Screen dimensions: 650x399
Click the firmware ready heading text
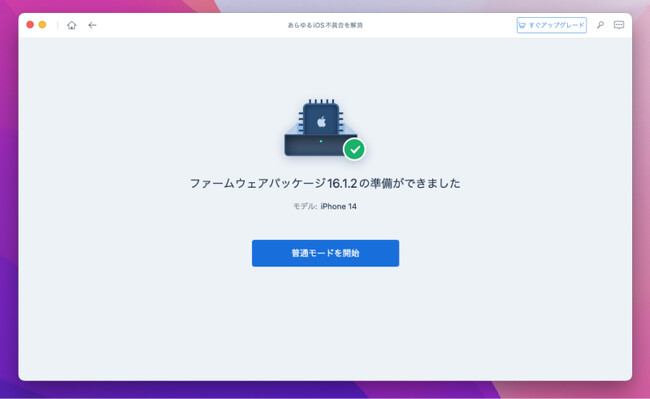pyautogui.click(x=325, y=183)
